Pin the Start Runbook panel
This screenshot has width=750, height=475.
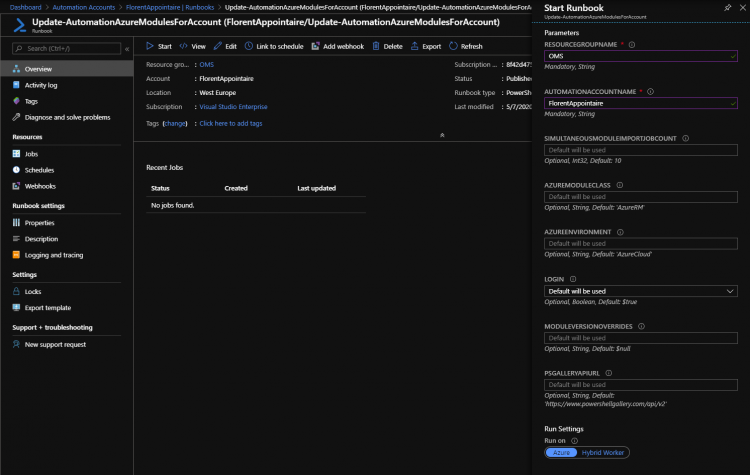click(x=728, y=8)
